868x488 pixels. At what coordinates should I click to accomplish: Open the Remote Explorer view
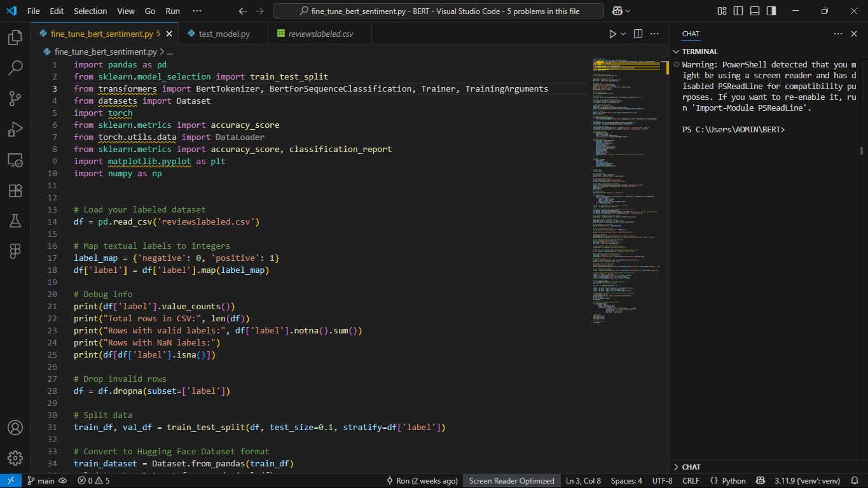pyautogui.click(x=15, y=160)
